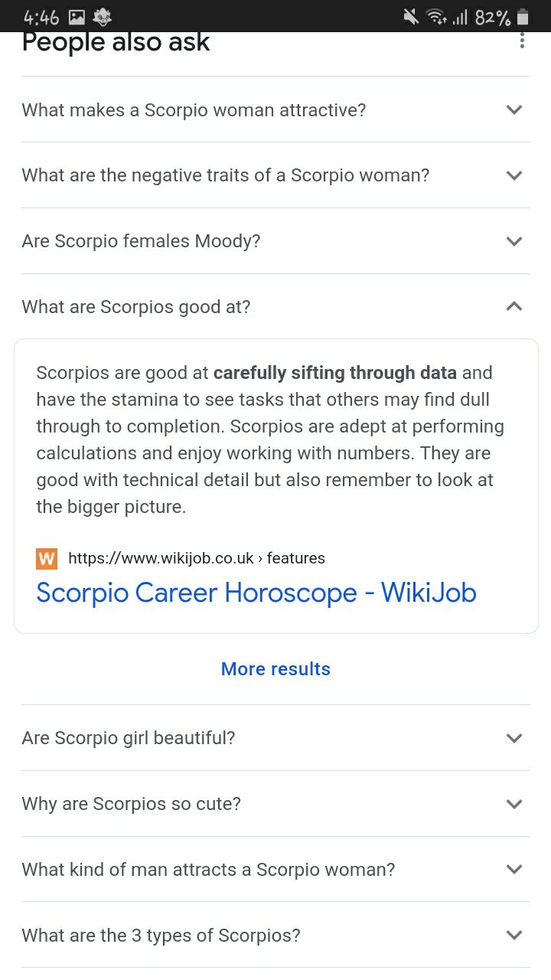
Task: Expand "What are the 3 types of Scorpios?"
Action: point(275,936)
